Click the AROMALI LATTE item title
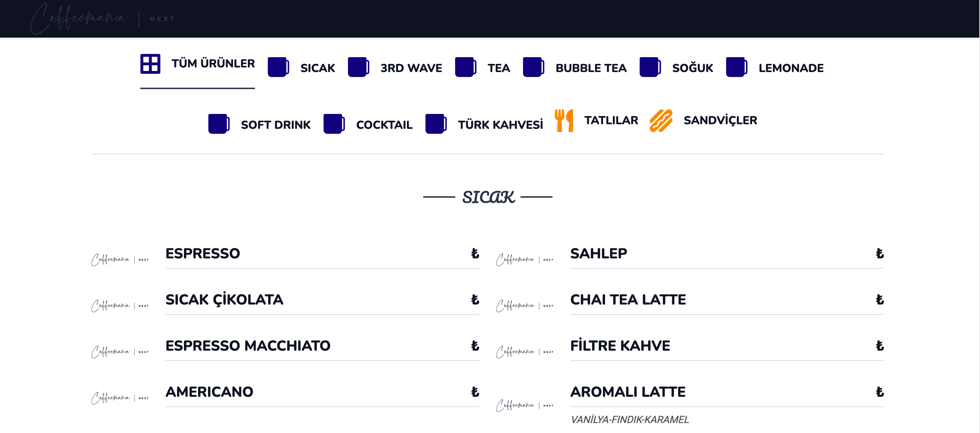This screenshot has width=980, height=433. 628,392
